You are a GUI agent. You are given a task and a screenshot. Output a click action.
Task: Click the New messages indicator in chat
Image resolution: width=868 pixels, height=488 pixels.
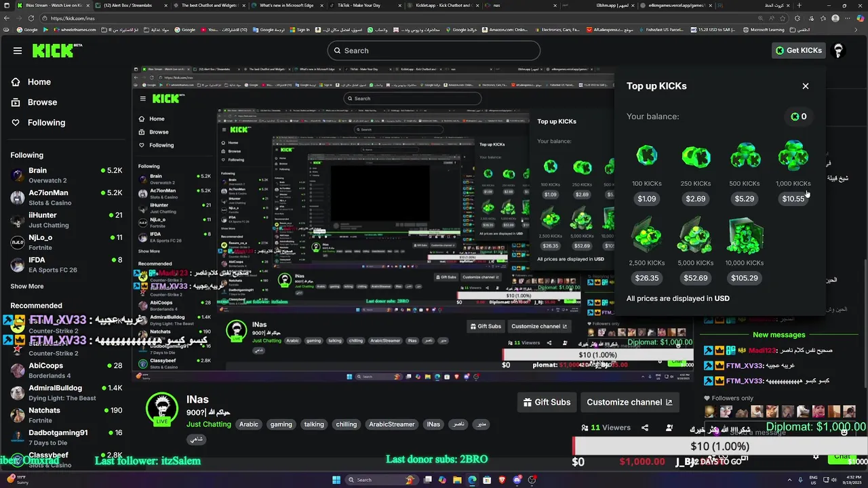pos(778,335)
